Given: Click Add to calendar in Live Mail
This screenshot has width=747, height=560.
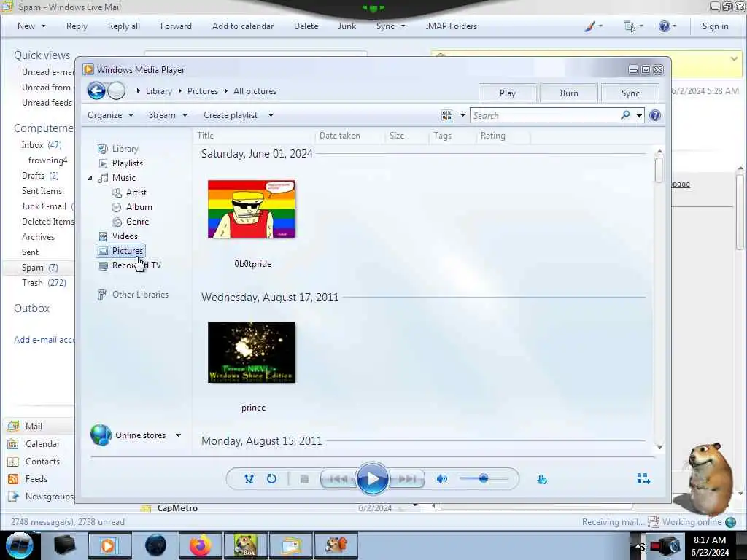Looking at the screenshot, I should pos(243,26).
